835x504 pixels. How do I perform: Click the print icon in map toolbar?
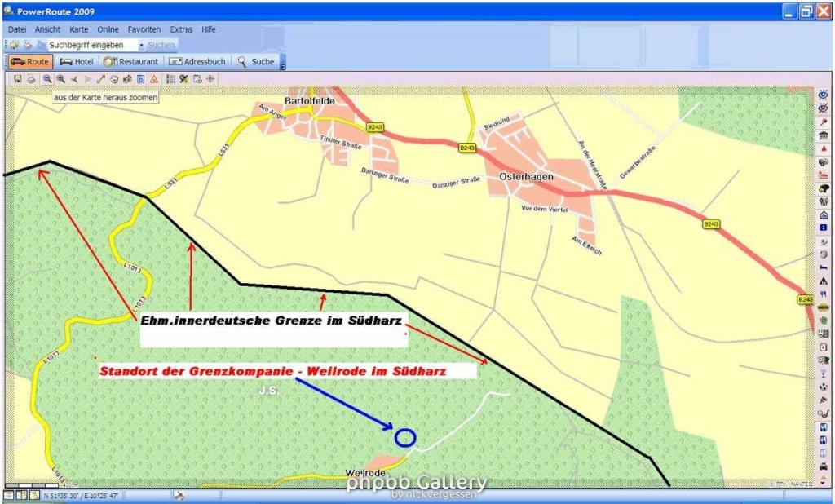30,79
